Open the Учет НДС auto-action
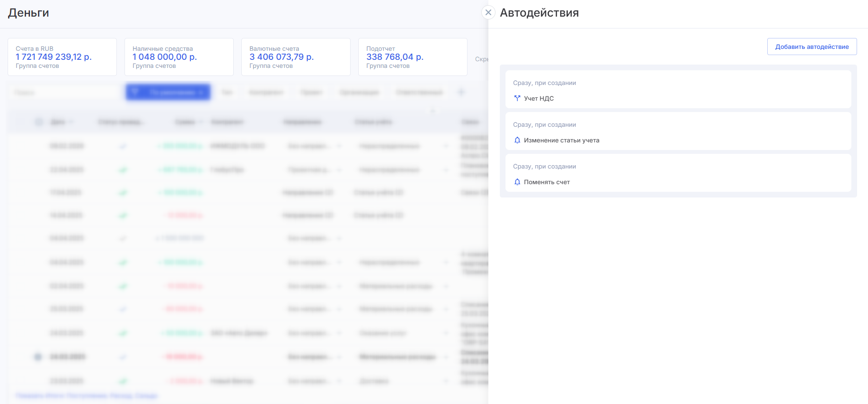Screen dimensions: 868x404 [x=678, y=90]
